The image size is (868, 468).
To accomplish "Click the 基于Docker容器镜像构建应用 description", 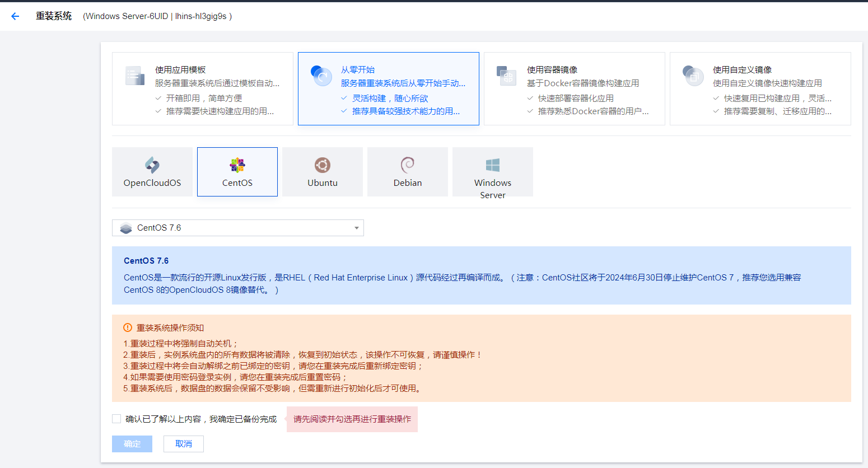I will tap(583, 83).
